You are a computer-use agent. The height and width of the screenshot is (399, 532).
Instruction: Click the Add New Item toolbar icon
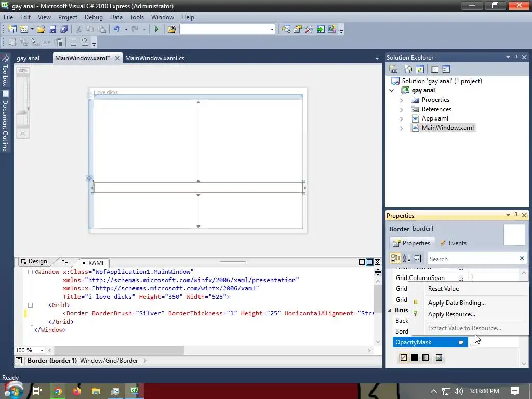coord(24,29)
